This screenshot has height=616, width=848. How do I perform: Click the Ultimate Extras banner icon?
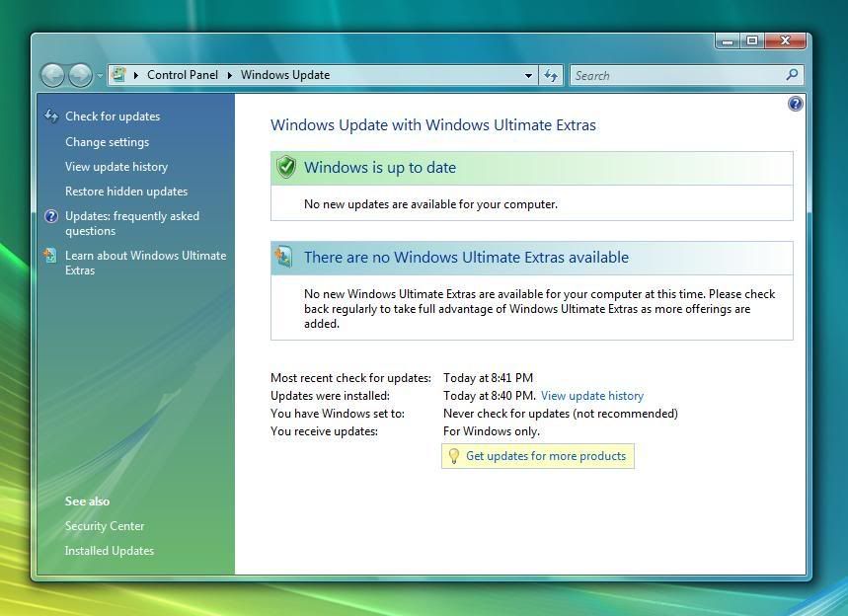[284, 257]
